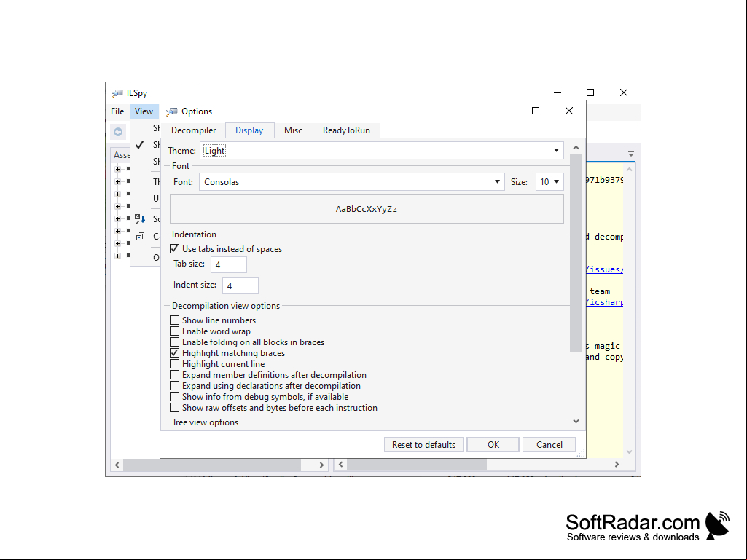Screen dimensions: 747x560
Task: Switch to the Decompiler tab
Action: [193, 130]
